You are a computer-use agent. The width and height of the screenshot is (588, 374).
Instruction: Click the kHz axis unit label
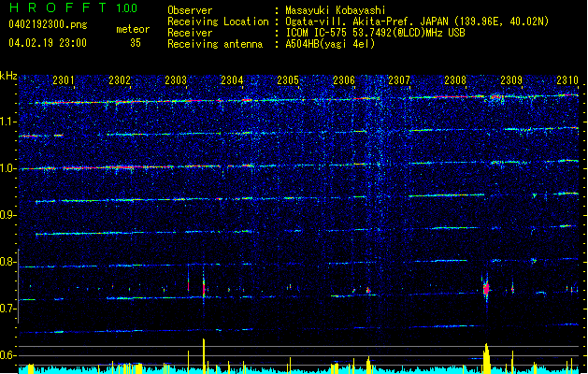(8, 76)
